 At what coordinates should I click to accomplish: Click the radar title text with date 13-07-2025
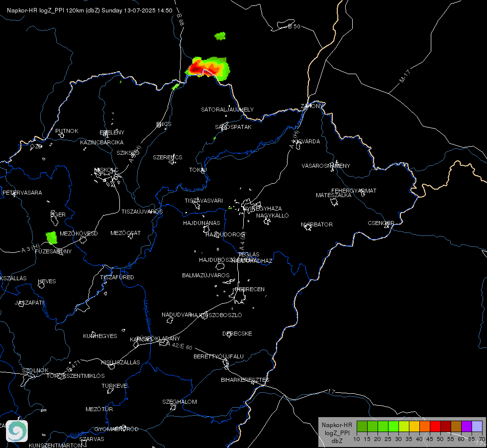(x=90, y=10)
